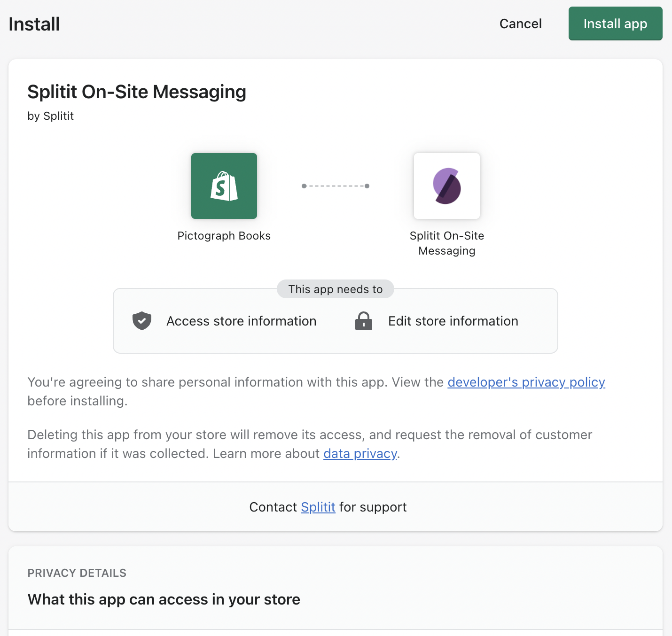Click the 'by Splitit' developer text

[x=51, y=116]
